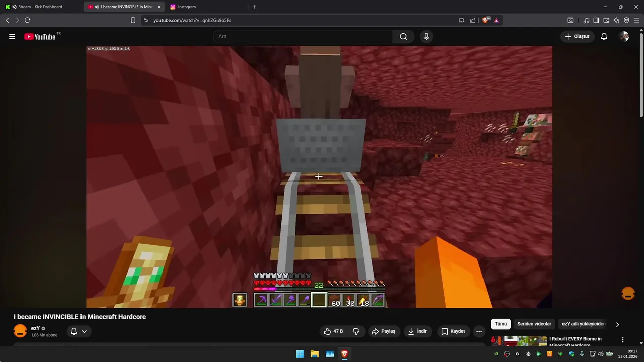Open options menu for Rebuilt Biome video
Viewport: 644px width, 362px height.
pos(623,340)
